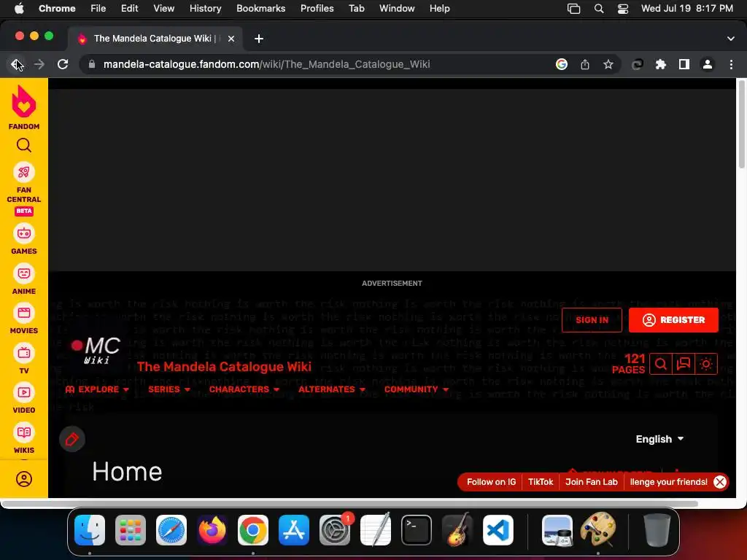Click the MC Wiki logo
Viewport: 747px width, 560px height.
click(x=96, y=351)
